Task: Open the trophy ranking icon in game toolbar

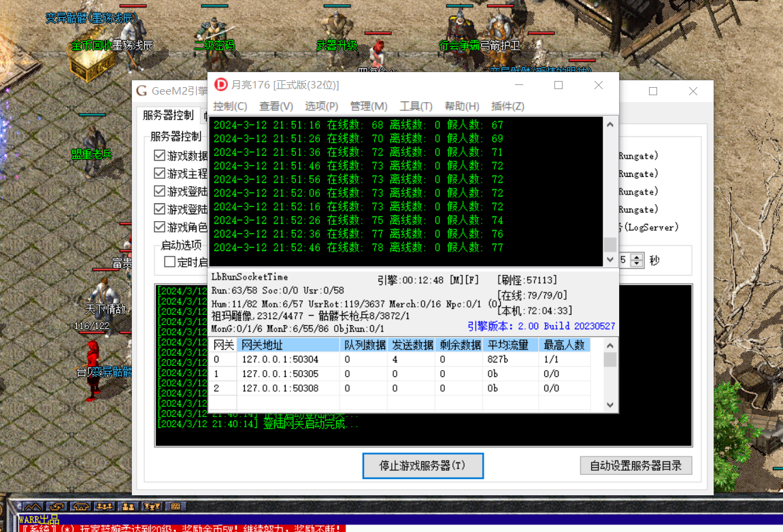Action: 152,507
